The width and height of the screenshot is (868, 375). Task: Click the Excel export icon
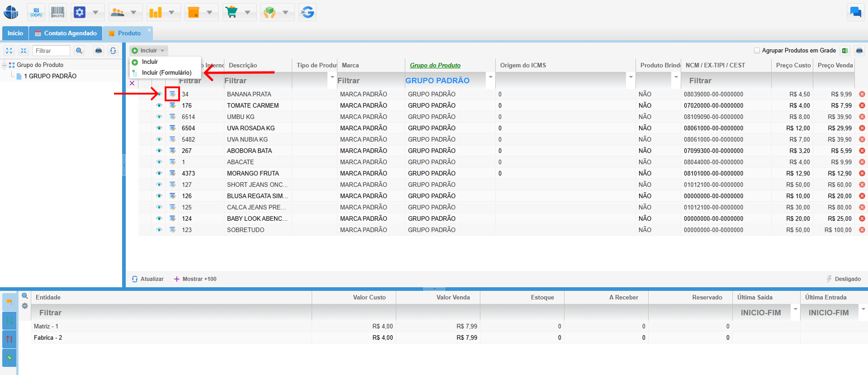pos(844,51)
